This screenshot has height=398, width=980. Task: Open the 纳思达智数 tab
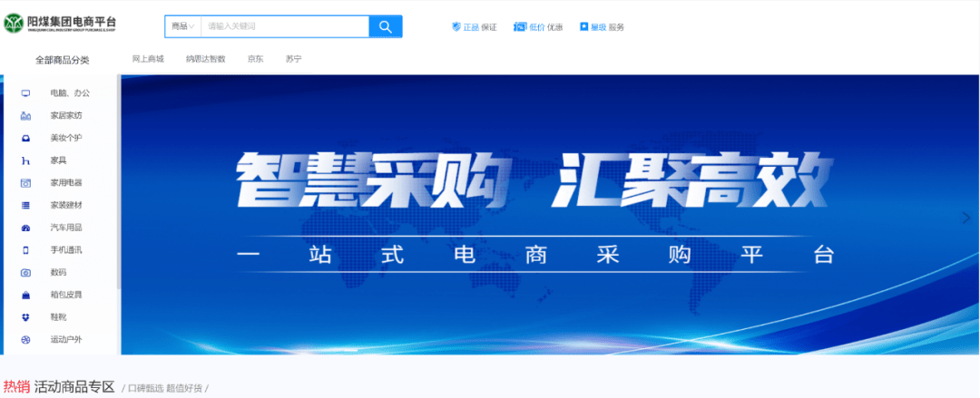(x=206, y=59)
